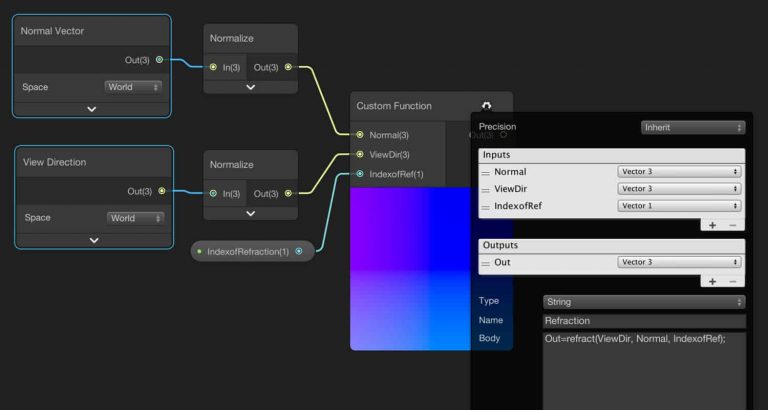Change ViewDir input type Vector 3 dropdown
This screenshot has width=768, height=410.
click(679, 189)
